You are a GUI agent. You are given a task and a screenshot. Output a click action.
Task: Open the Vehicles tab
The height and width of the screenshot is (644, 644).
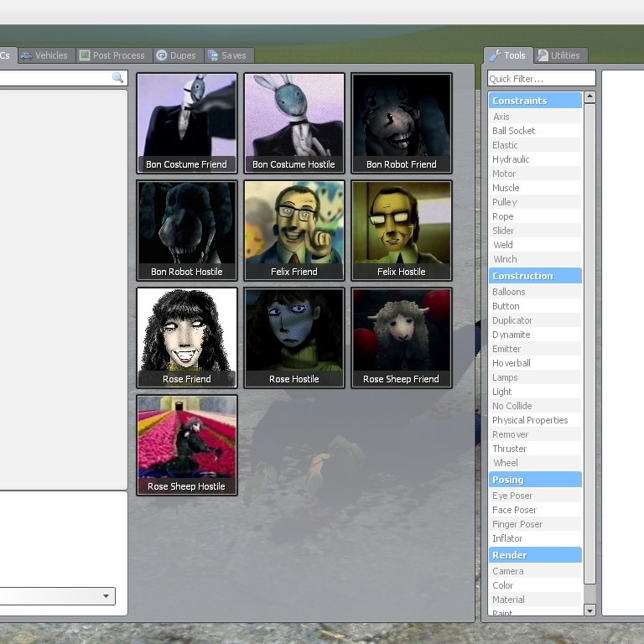click(46, 55)
